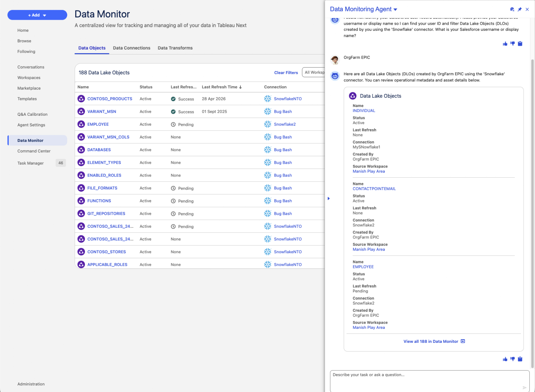The width and height of the screenshot is (535, 392).
Task: Click the Snowflake icon in the CONTOSO_PRODUCTS row
Action: (267, 99)
